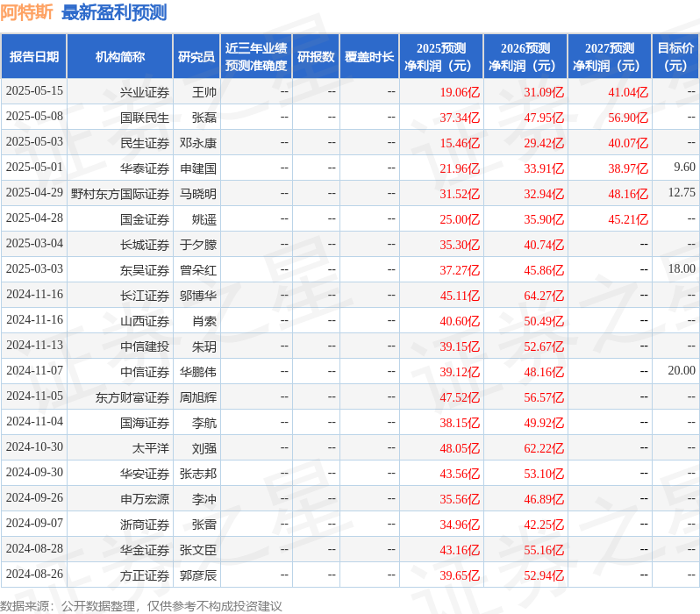Viewport: 700px width, 614px height.
Task: Select the 近三年业绩预测准确度 column header
Action: pyautogui.click(x=256, y=56)
